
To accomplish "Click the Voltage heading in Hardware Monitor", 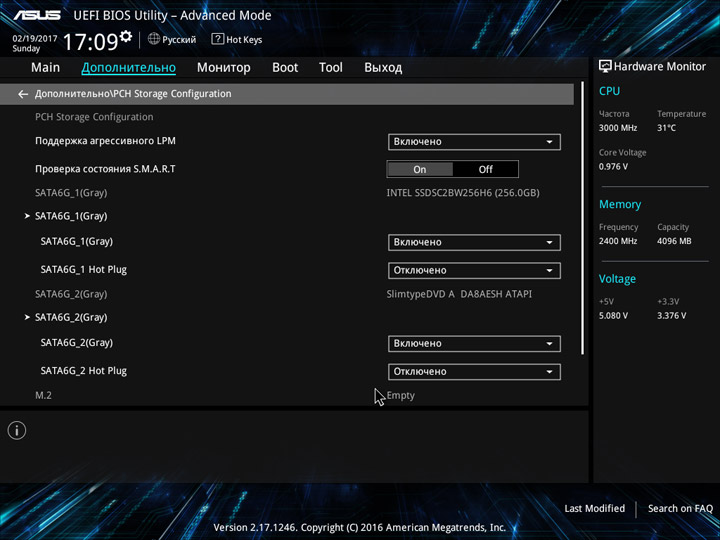I will (617, 279).
